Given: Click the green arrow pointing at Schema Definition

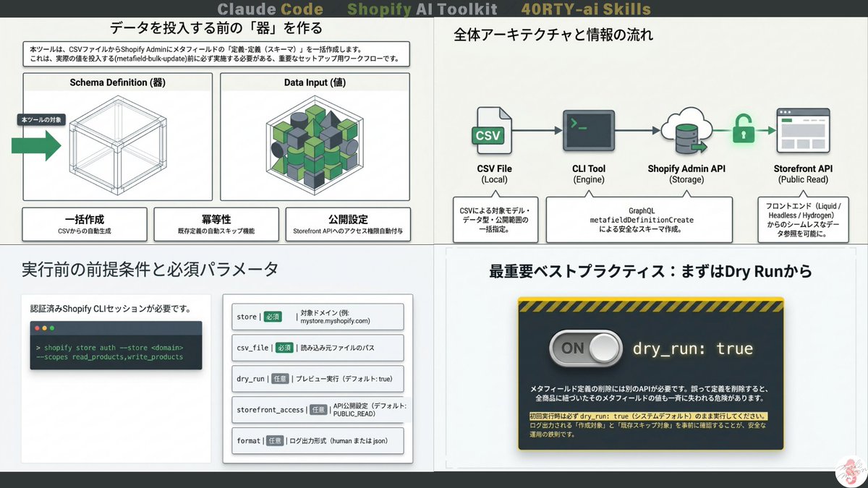Looking at the screenshot, I should pyautogui.click(x=37, y=145).
